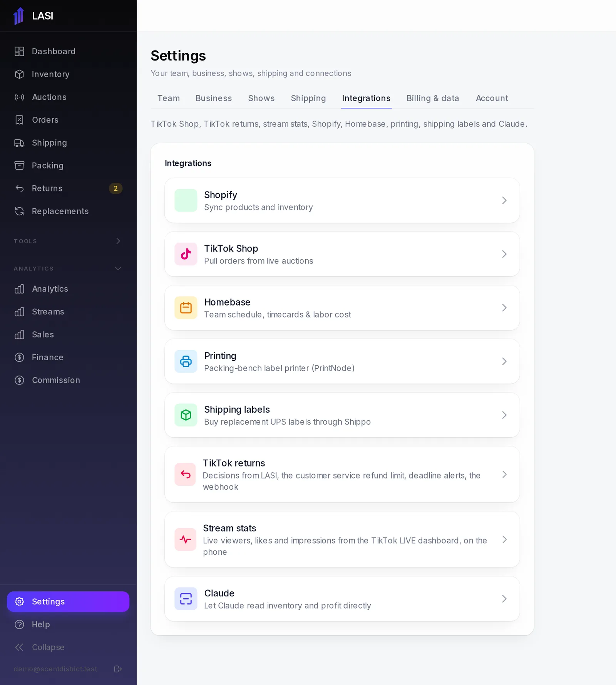Click the demo@scentdistrict.test account email
616x685 pixels.
(55, 669)
